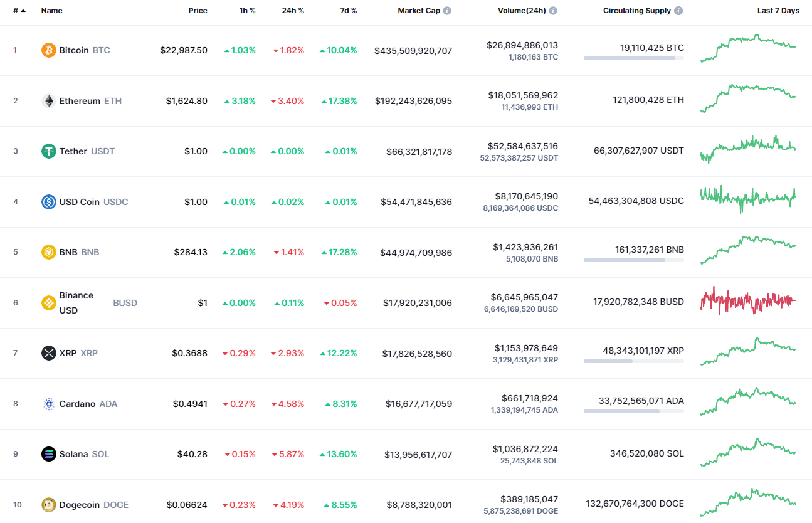The height and width of the screenshot is (523, 812).
Task: Sort the table by the Price column
Action: point(198,11)
